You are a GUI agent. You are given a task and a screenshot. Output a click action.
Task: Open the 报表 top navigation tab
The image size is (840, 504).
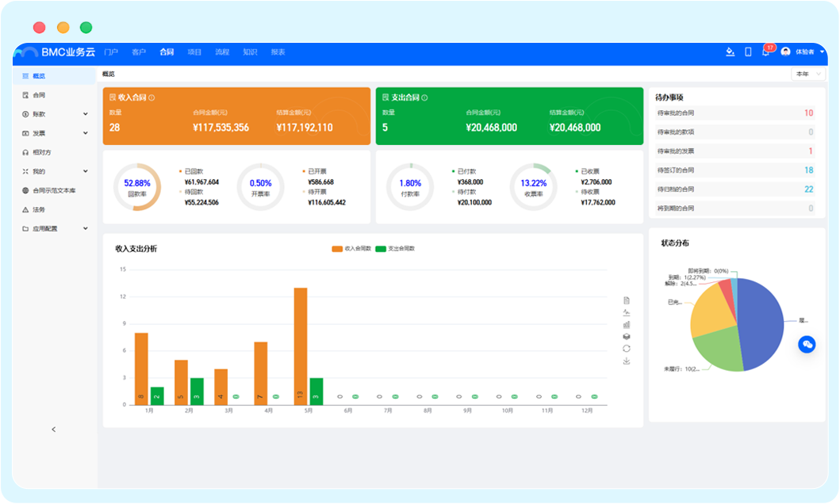tap(278, 52)
